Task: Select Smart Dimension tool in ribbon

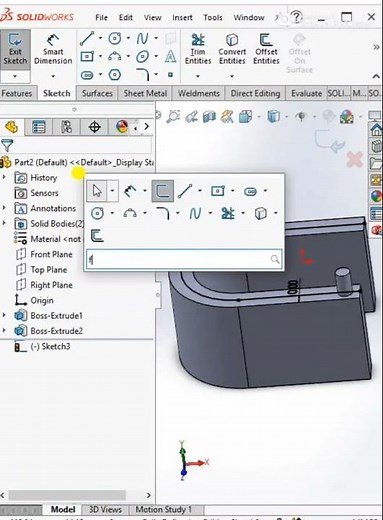Action: (x=53, y=49)
